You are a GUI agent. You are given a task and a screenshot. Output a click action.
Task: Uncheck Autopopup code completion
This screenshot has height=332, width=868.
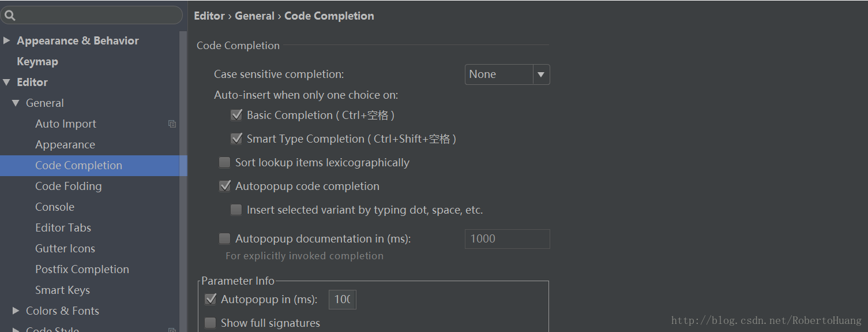[x=225, y=186]
